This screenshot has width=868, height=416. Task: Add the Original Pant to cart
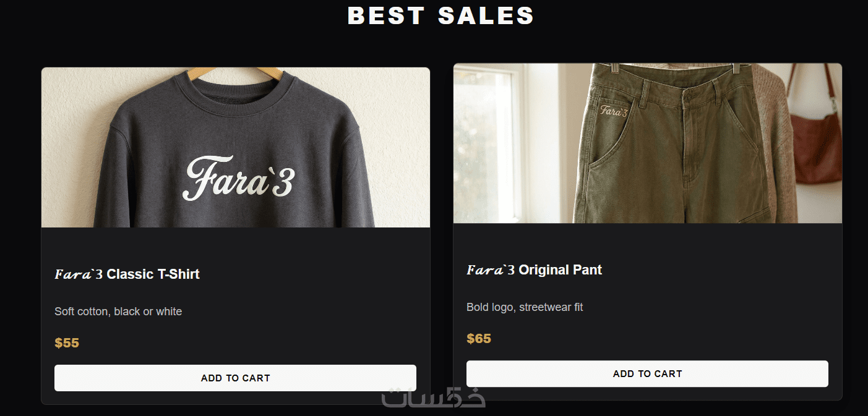click(x=647, y=373)
